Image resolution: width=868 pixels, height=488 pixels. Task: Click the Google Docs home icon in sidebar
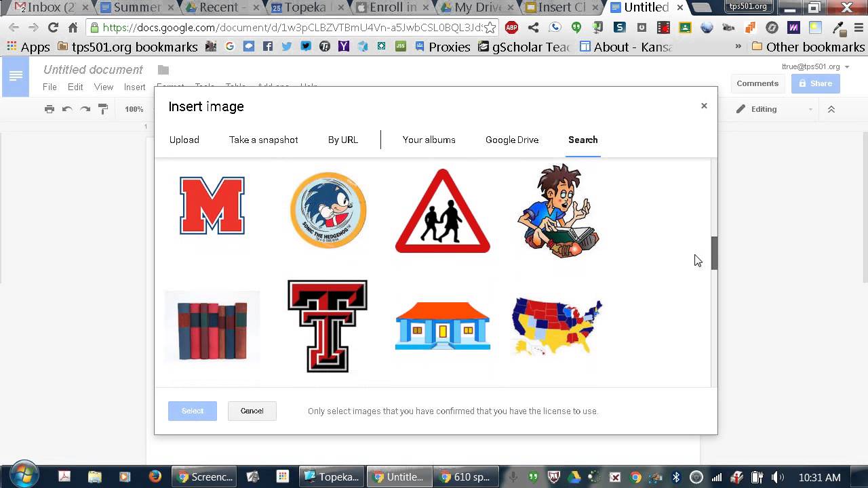pos(16,76)
